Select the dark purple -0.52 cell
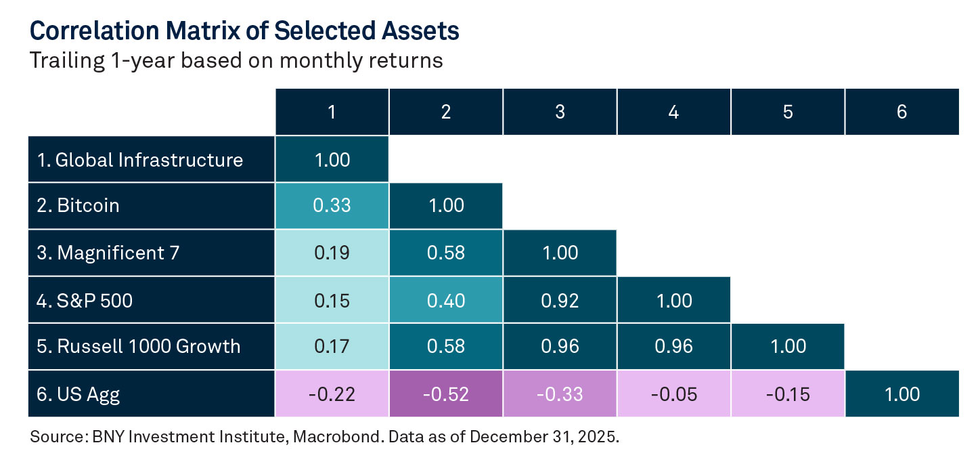The height and width of the screenshot is (464, 980). pos(445,394)
